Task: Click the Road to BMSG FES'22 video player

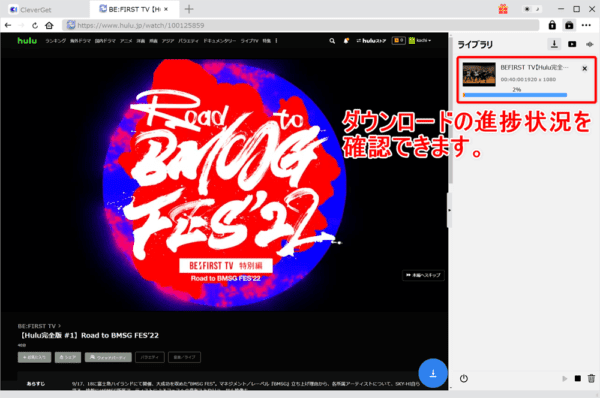Action: [224, 184]
